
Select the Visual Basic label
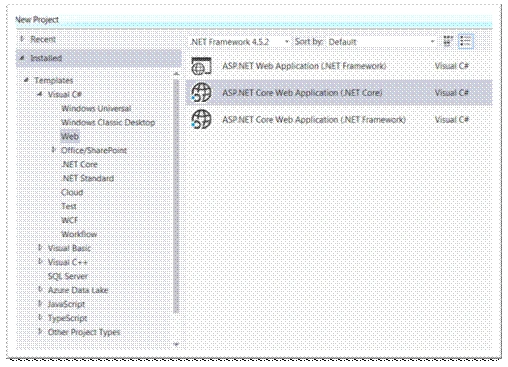point(69,248)
